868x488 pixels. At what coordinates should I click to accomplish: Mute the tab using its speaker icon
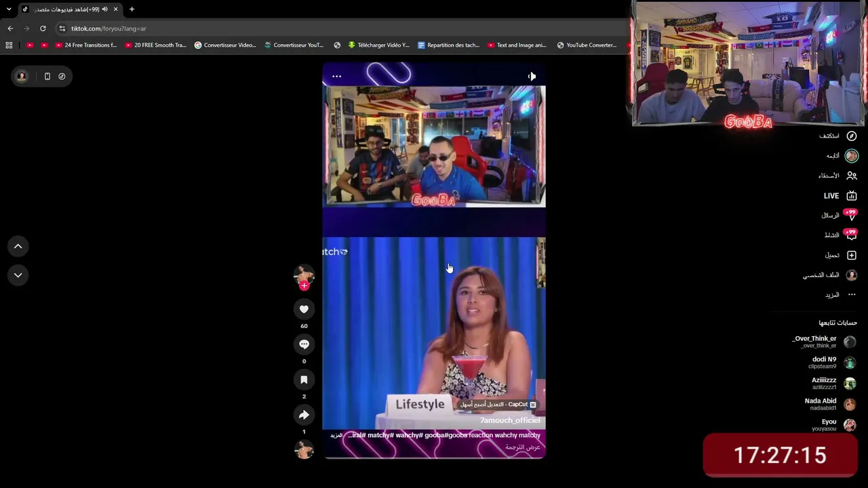(104, 9)
